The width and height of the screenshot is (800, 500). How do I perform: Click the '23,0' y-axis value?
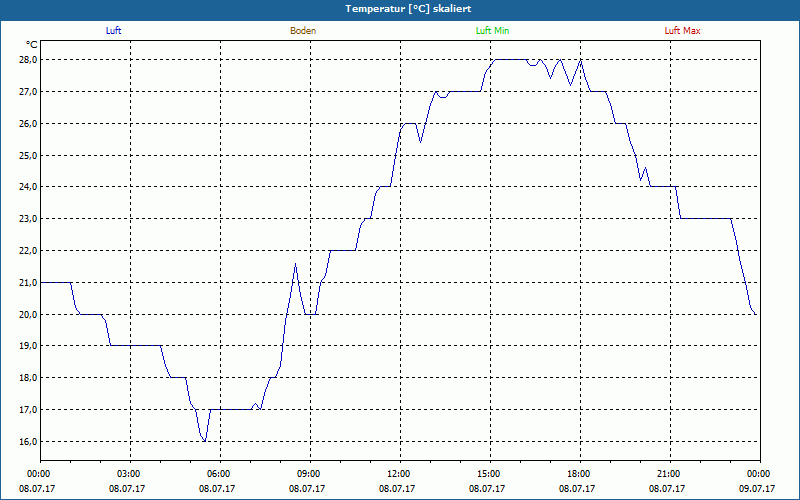29,219
